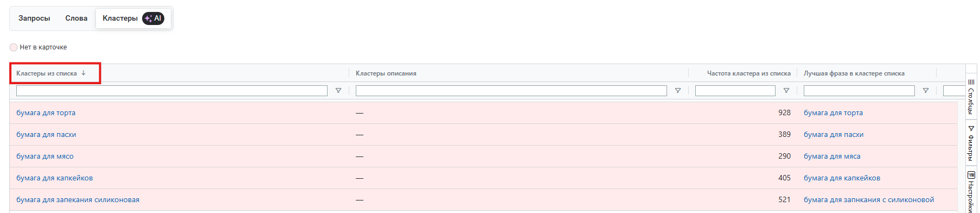This screenshot has height=213, width=980.
Task: Click the sort arrow in Кластеры из списка header
Action: coord(84,73)
